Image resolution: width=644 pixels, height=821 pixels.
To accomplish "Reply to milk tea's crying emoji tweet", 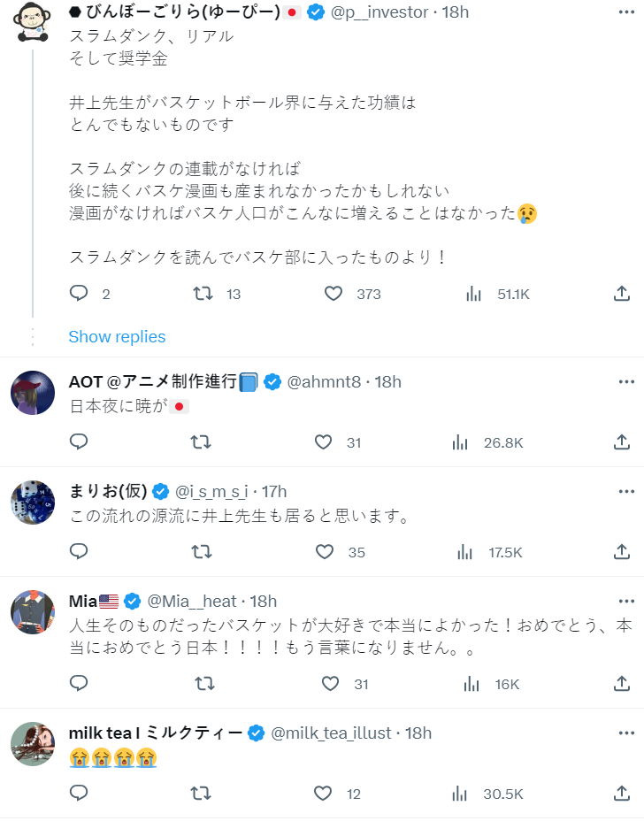I will tap(79, 793).
